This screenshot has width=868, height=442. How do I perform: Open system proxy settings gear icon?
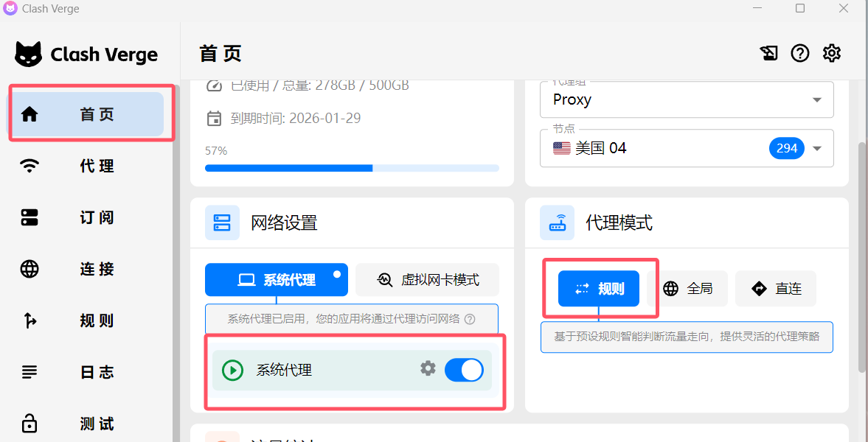tap(428, 368)
